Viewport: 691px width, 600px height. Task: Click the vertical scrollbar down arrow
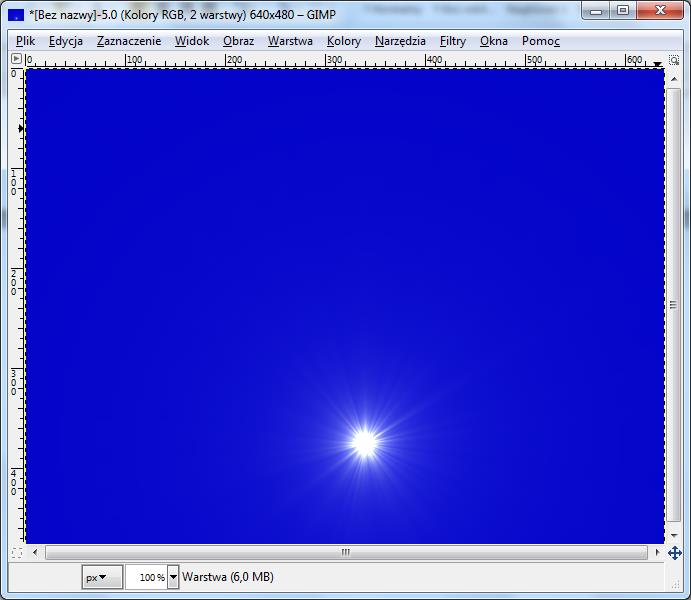[674, 536]
